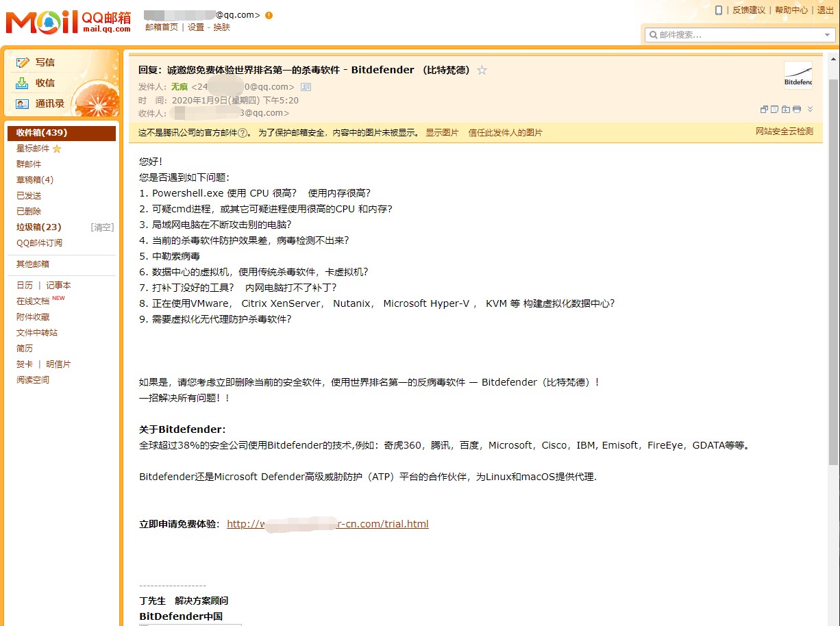Open 在线文档

[x=33, y=301]
